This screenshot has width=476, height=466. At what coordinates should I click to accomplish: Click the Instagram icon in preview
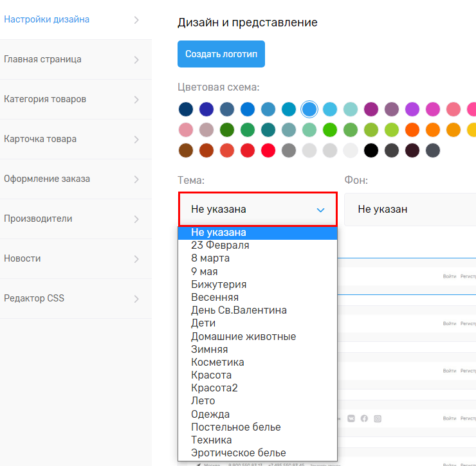pyautogui.click(x=378, y=418)
